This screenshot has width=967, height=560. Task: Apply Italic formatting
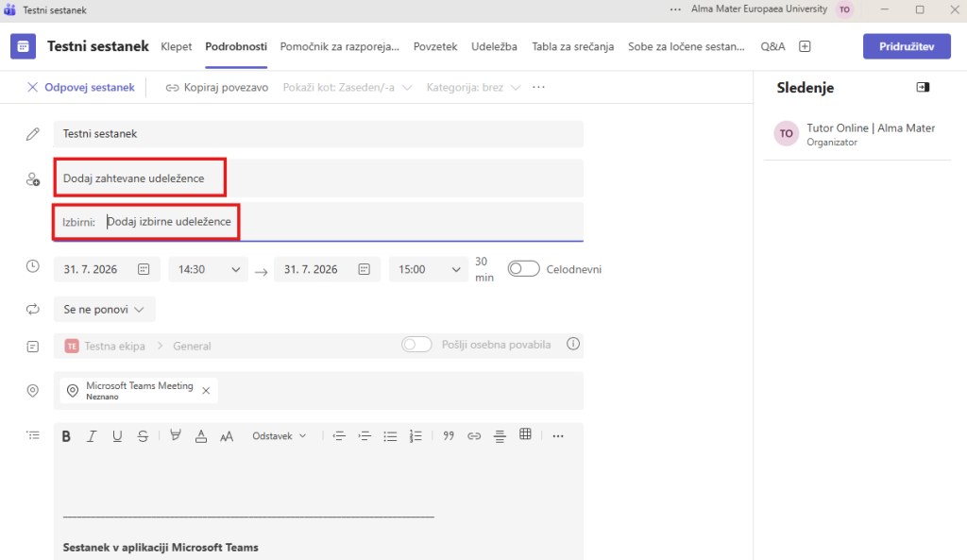pyautogui.click(x=92, y=436)
